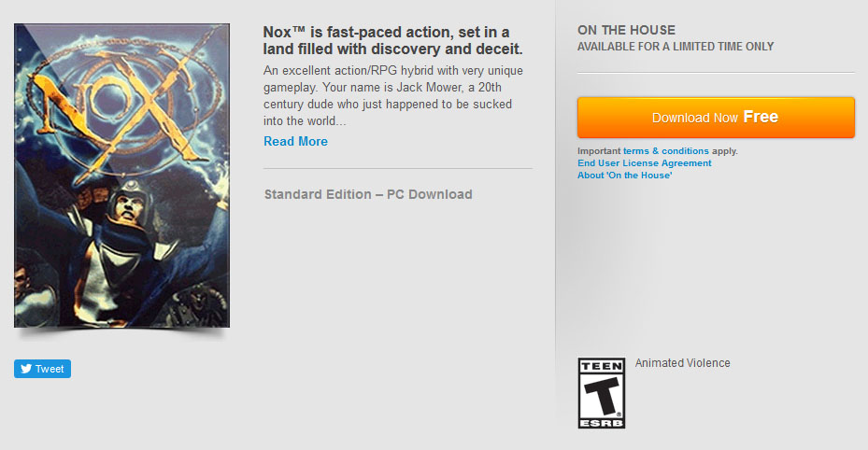Image resolution: width=868 pixels, height=450 pixels.
Task: Click the ESRB Teen rating icon
Action: point(602,392)
